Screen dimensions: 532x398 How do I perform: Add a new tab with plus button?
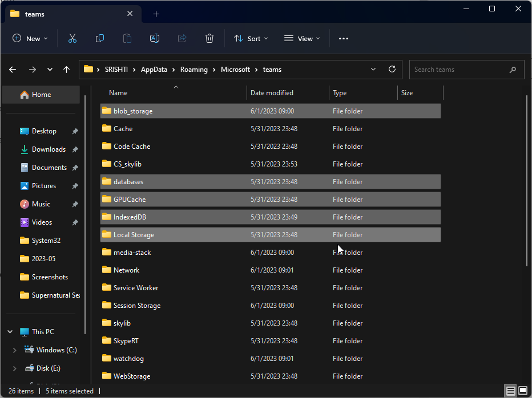(x=156, y=14)
